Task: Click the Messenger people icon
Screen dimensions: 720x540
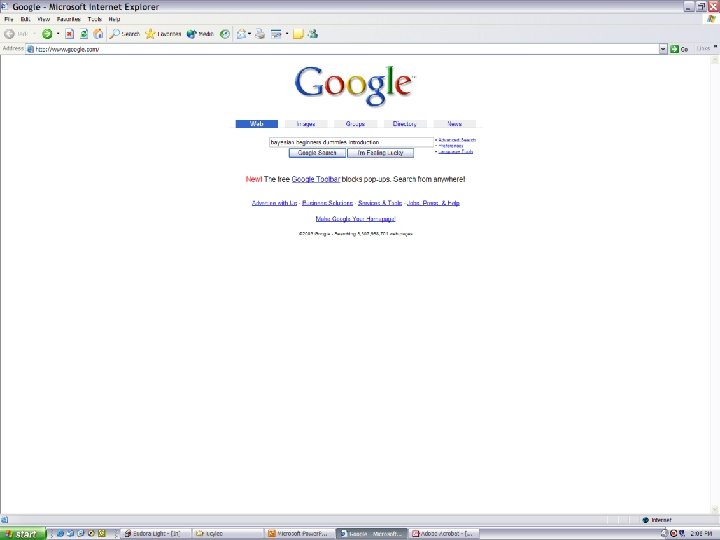Action: pos(313,33)
